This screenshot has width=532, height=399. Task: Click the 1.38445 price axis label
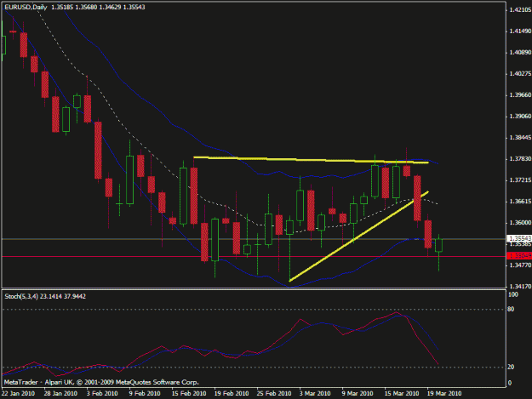click(520, 138)
